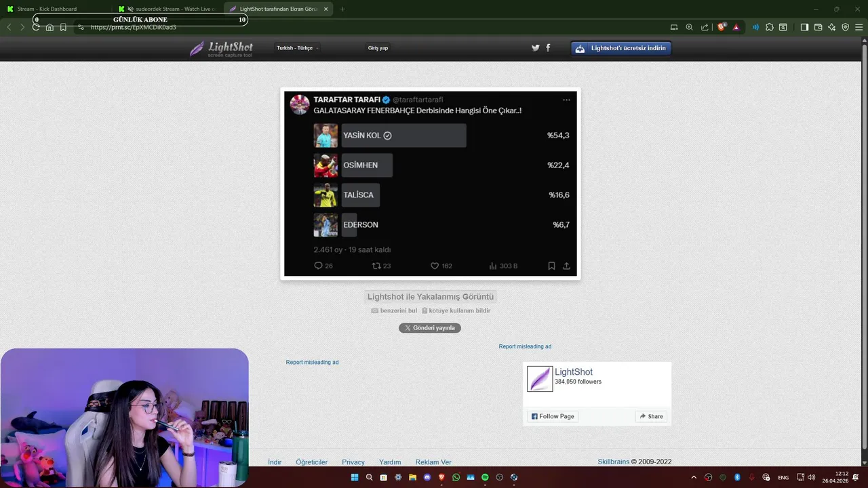Open a new browser tab

(342, 9)
